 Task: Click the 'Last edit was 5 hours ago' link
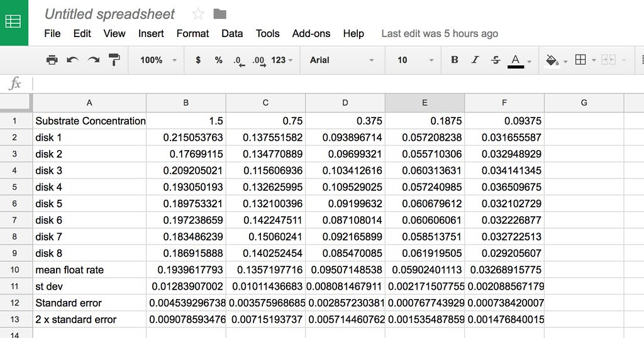tap(440, 34)
